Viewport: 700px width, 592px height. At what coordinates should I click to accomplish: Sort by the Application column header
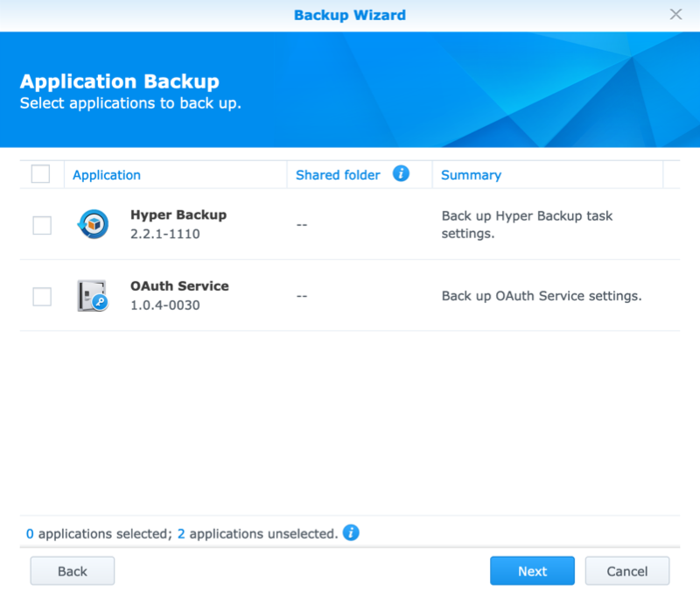coord(107,175)
